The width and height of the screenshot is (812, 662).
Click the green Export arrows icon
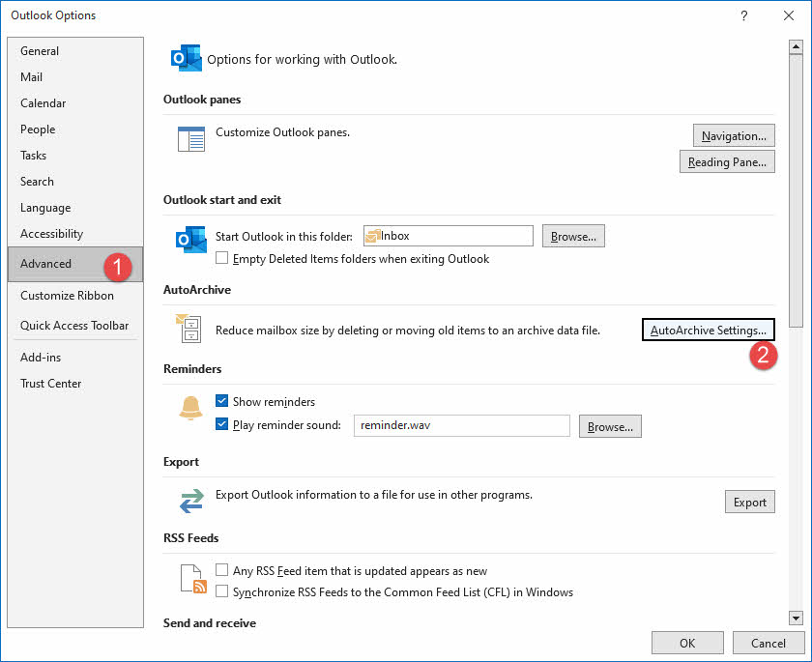190,501
